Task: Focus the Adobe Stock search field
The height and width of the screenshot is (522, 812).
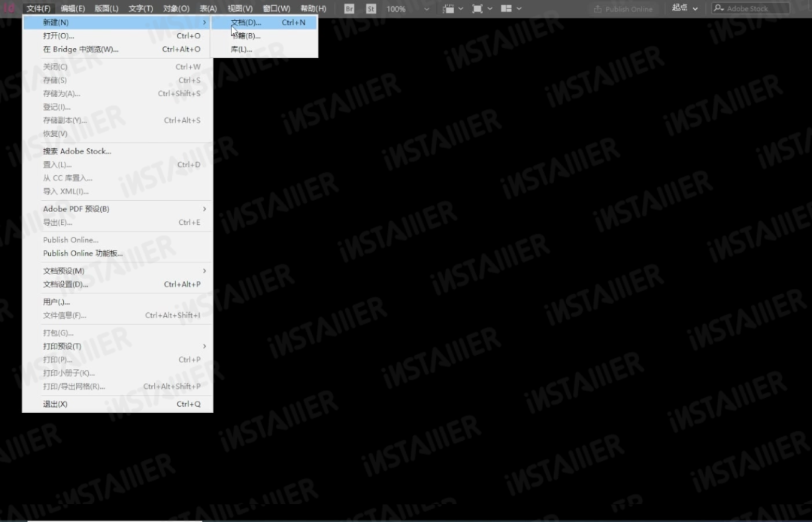Action: coord(751,8)
